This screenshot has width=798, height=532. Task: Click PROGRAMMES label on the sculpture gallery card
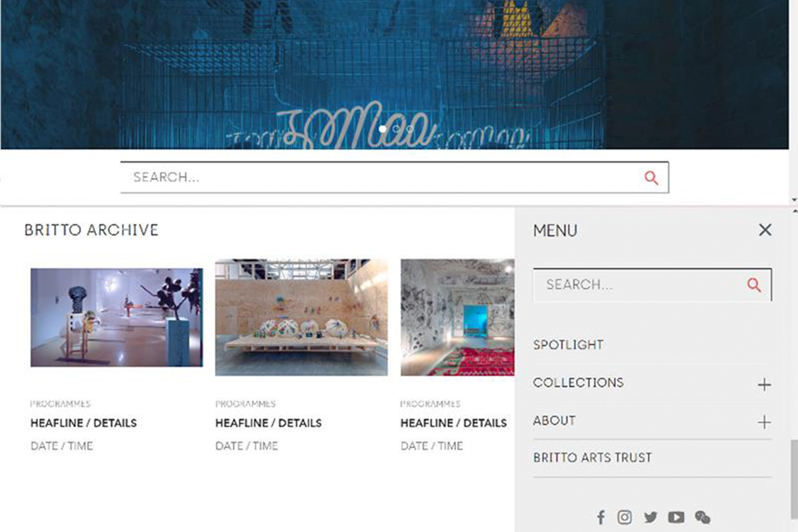(61, 404)
